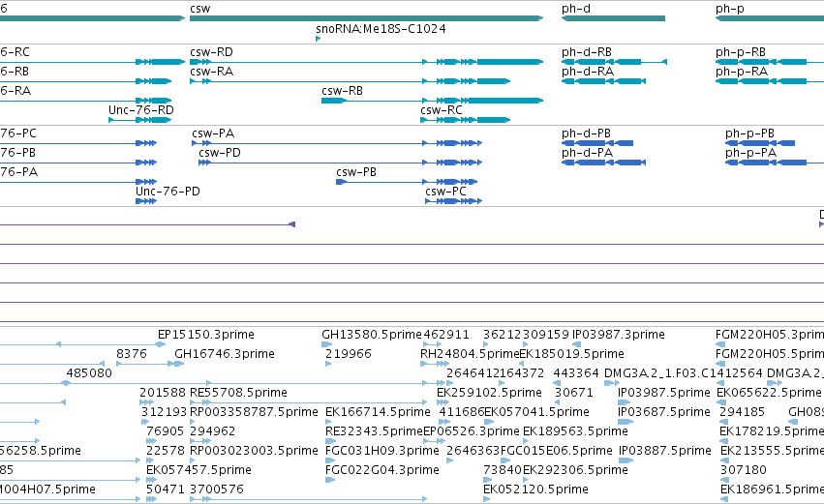Click the snoRNA:Me18S-C1024 small arrow feature
Image resolution: width=824 pixels, height=504 pixels.
(x=318, y=39)
